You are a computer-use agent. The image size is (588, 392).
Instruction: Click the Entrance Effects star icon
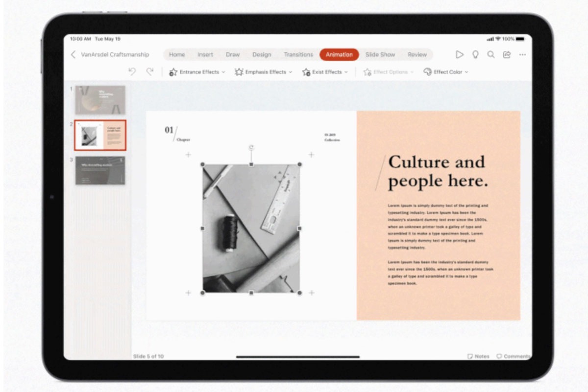(173, 72)
